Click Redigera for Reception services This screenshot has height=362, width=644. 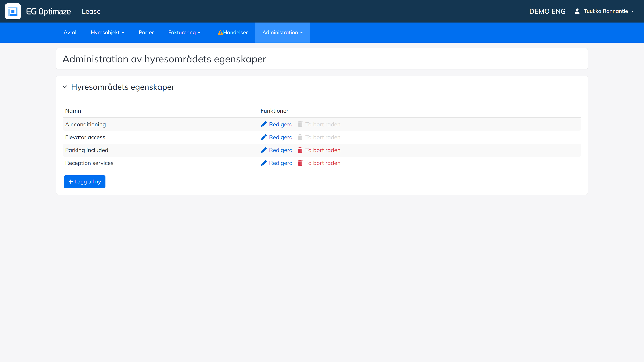point(277,163)
